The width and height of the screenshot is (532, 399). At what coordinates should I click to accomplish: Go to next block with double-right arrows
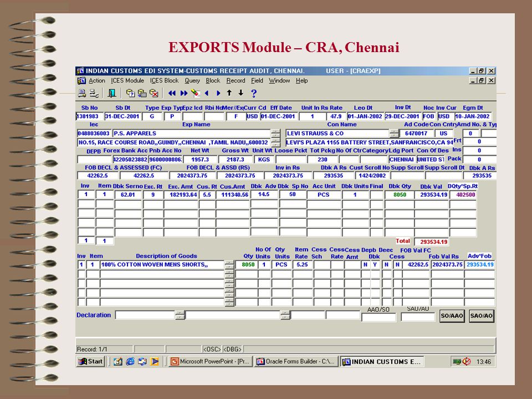coord(184,93)
